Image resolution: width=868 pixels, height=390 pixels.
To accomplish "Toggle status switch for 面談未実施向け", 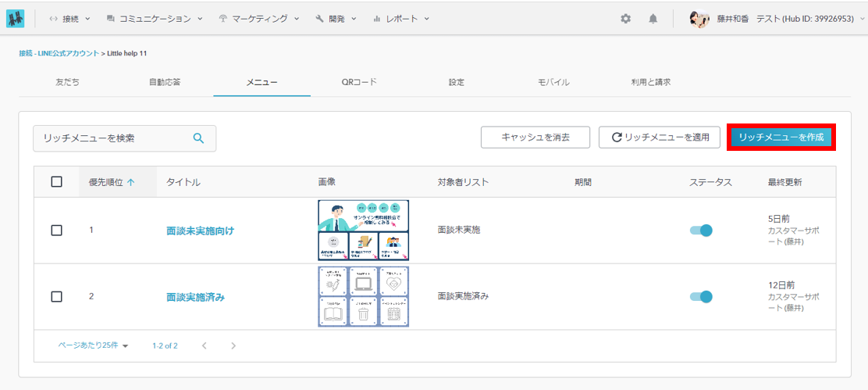I will [701, 231].
